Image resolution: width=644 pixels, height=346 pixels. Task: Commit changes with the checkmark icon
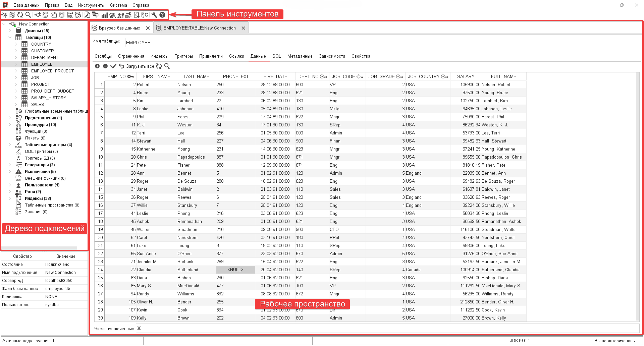(x=113, y=66)
